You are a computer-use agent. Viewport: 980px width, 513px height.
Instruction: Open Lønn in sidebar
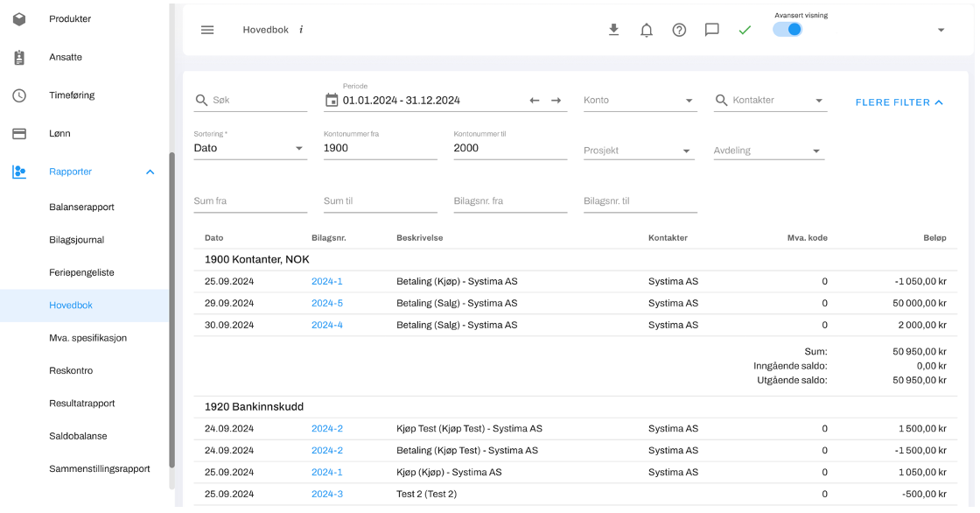(59, 133)
